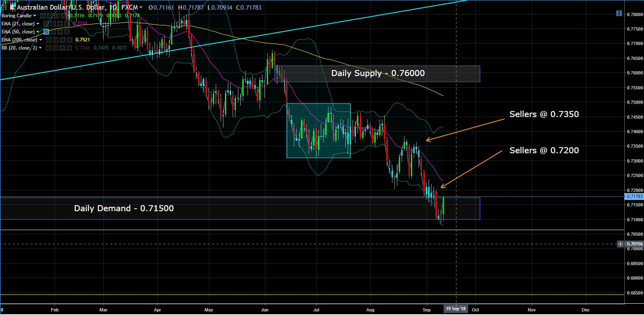
Task: Remove the BB (20, close, 2) indicator
Action: point(69,48)
